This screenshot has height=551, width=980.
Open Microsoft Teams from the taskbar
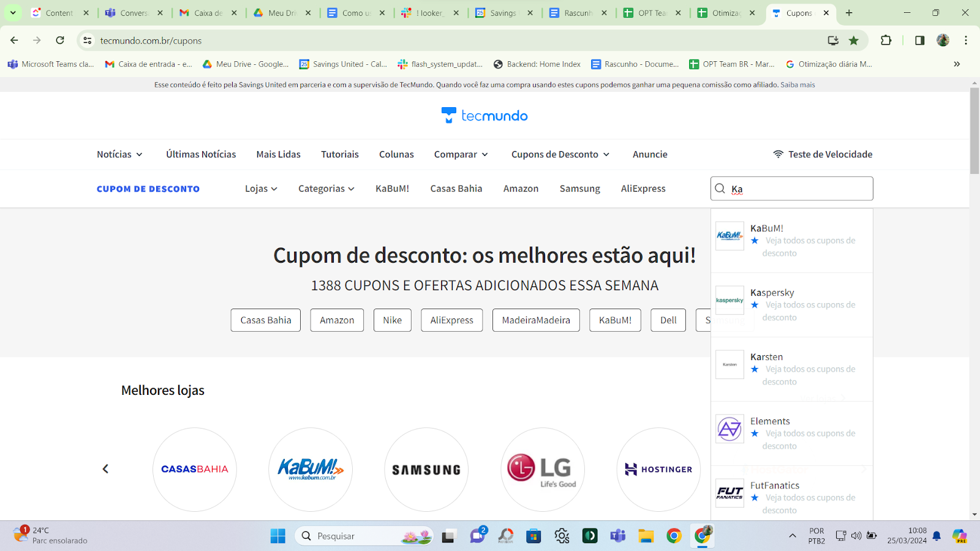pyautogui.click(x=617, y=536)
